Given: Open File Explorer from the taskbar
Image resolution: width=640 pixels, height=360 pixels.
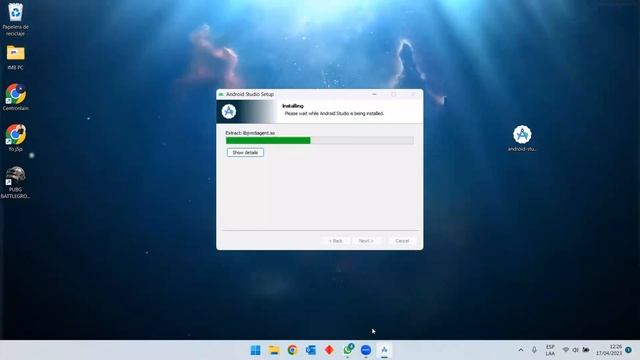Looking at the screenshot, I should [274, 350].
